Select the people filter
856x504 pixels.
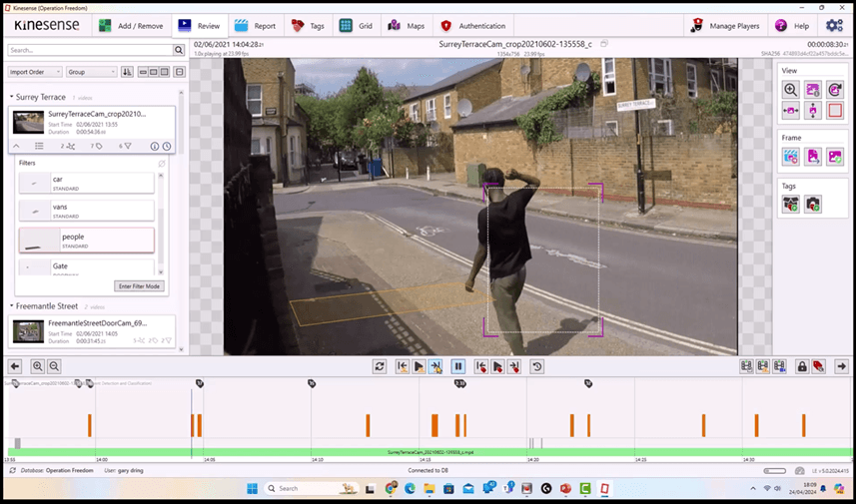point(87,241)
